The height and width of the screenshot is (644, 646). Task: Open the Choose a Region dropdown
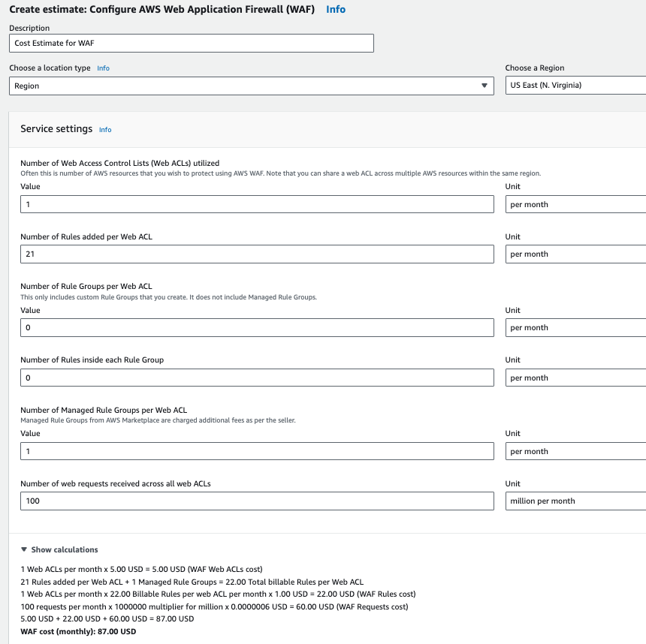click(575, 86)
